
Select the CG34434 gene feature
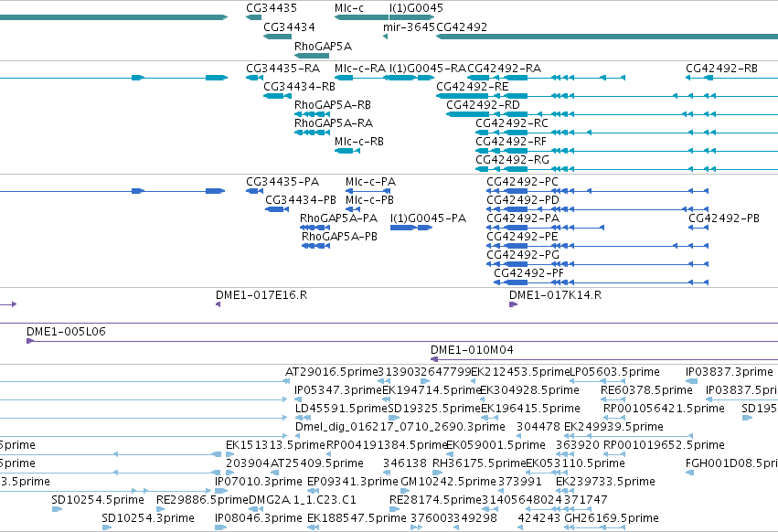click(x=277, y=37)
